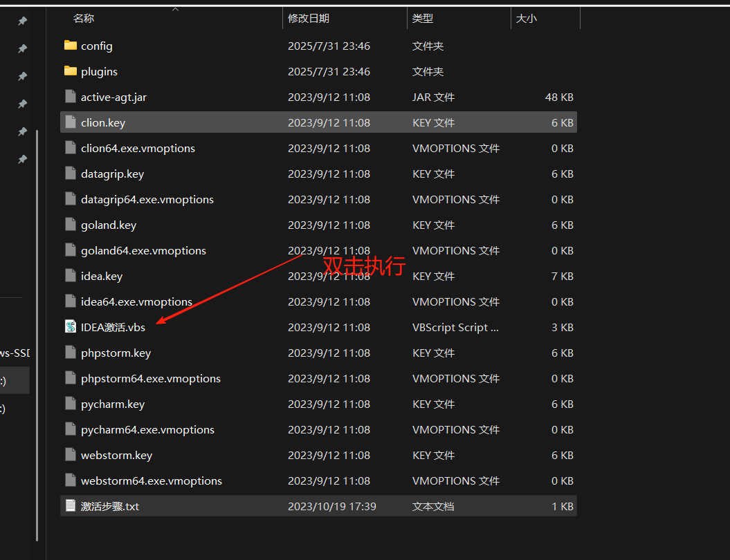This screenshot has width=730, height=560.
Task: Click the webstorm.key file icon
Action: click(71, 454)
